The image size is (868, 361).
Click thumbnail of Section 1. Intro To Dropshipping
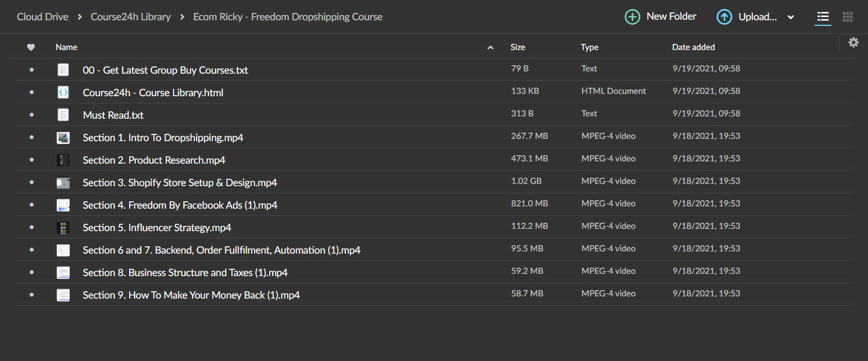63,137
